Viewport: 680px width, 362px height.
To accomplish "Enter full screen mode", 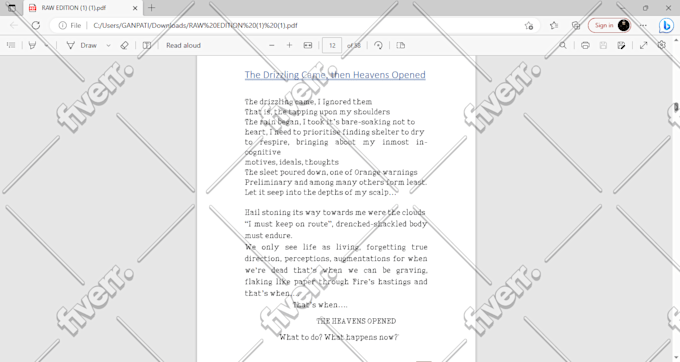I will 644,45.
